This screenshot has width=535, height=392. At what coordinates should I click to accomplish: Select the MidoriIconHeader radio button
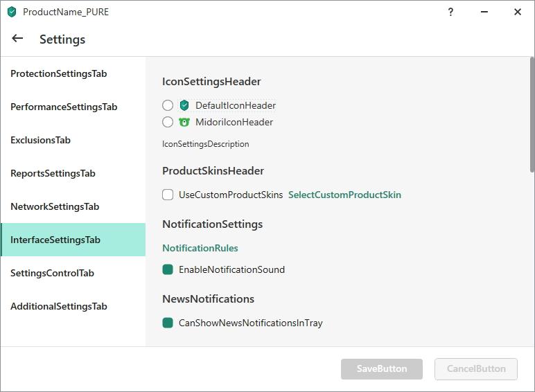click(168, 122)
